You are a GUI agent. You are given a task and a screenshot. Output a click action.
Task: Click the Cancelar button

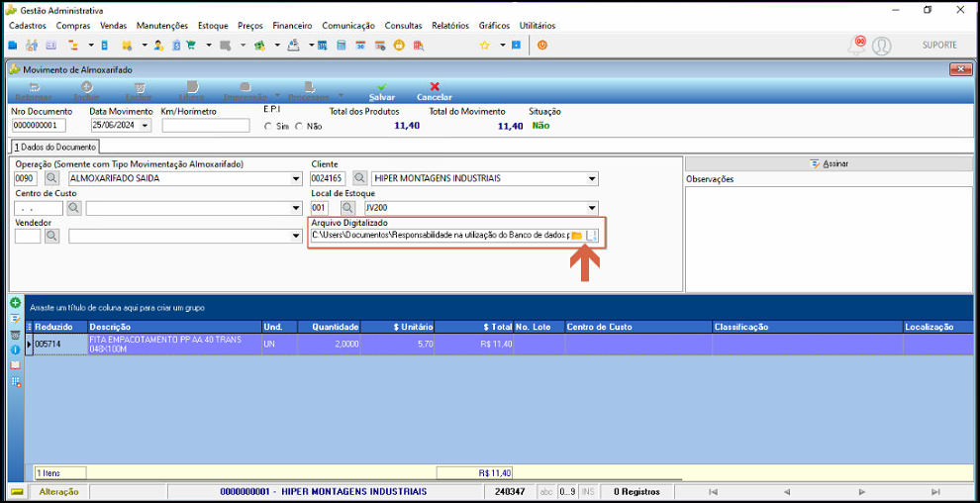tap(435, 91)
